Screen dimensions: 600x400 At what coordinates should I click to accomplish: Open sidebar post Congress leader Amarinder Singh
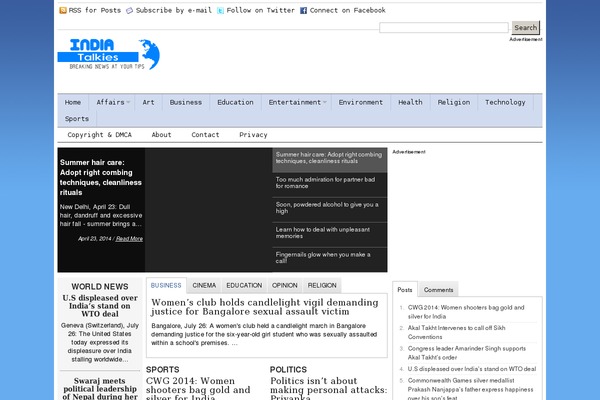(467, 353)
